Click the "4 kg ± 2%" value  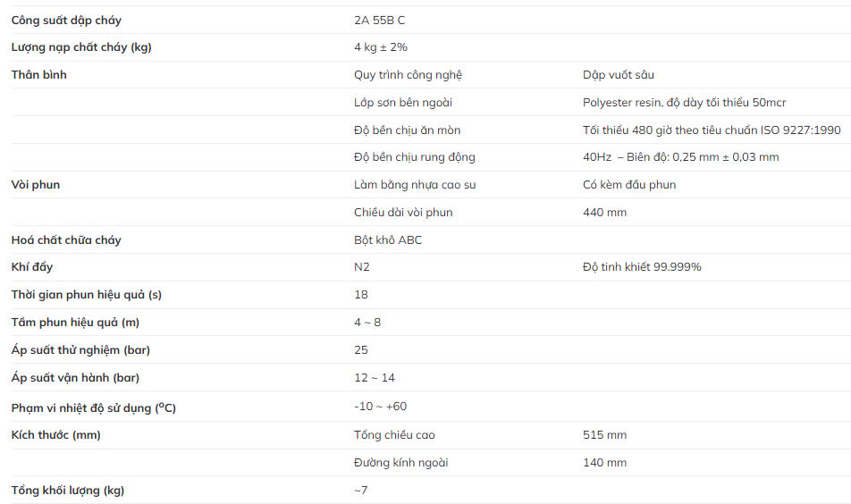381,47
